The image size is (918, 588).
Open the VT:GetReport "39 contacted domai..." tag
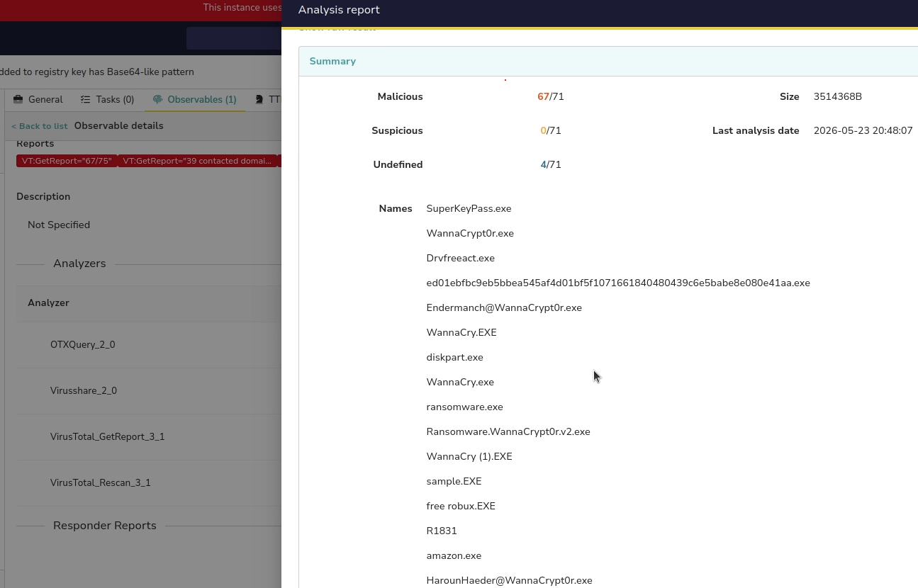tap(197, 161)
